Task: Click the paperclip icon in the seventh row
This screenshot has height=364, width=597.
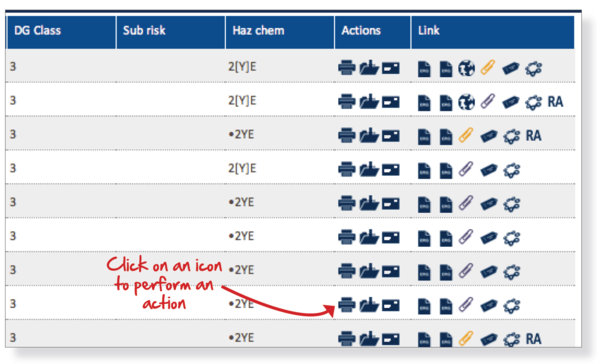Action: coord(466,271)
